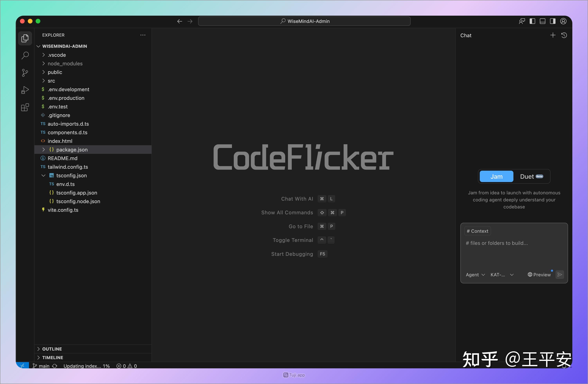Switch to Duet Beta mode
Viewport: 588px width, 384px height.
point(529,176)
